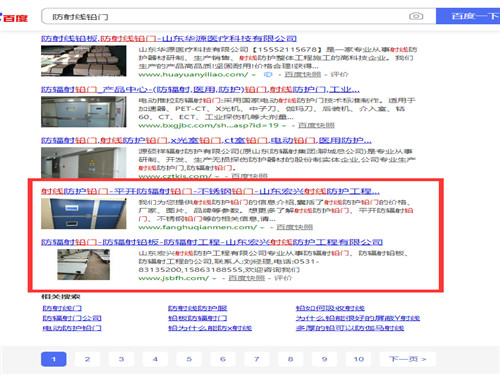Click thumbnail of 山东华源医疗科技 result

click(x=84, y=61)
